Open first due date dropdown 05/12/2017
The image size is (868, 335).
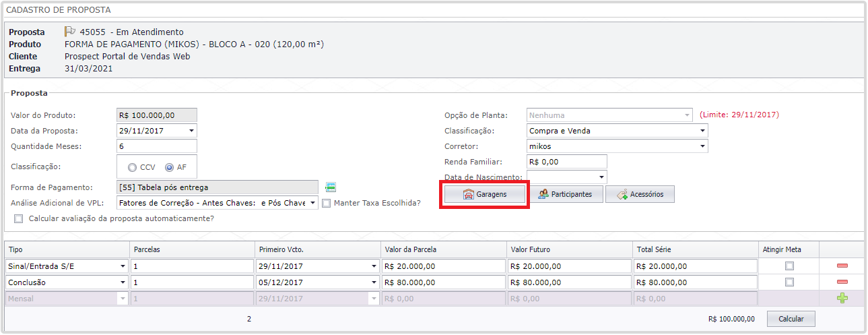coord(374,282)
